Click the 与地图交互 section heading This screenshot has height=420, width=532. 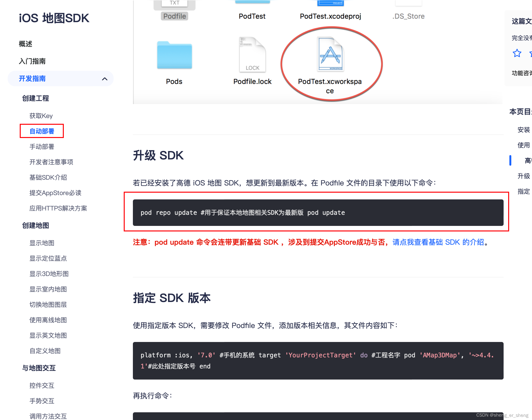click(39, 368)
